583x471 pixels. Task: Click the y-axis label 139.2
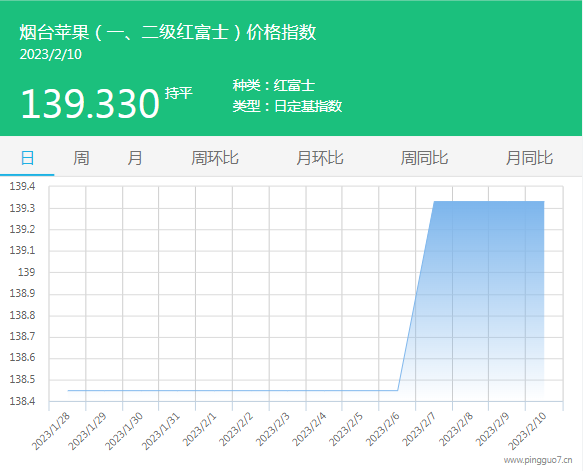click(22, 229)
